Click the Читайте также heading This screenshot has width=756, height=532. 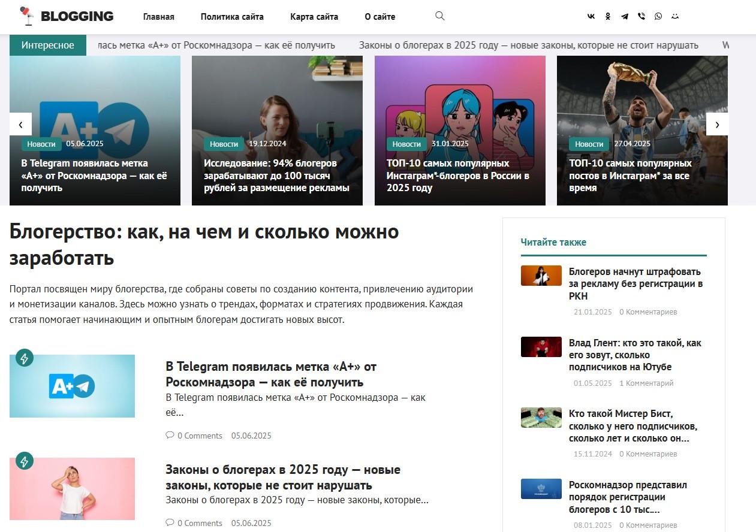click(x=553, y=242)
